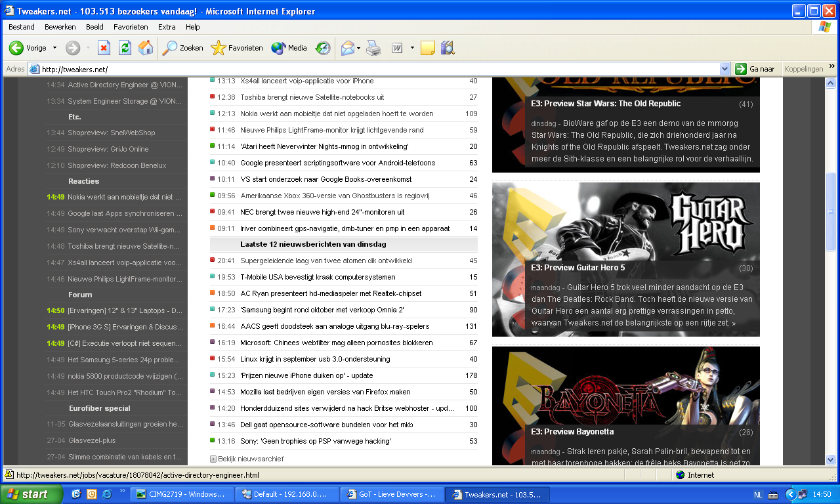The height and width of the screenshot is (504, 840).
Task: Expand the Koppelingen links chevron
Action: 832,67
